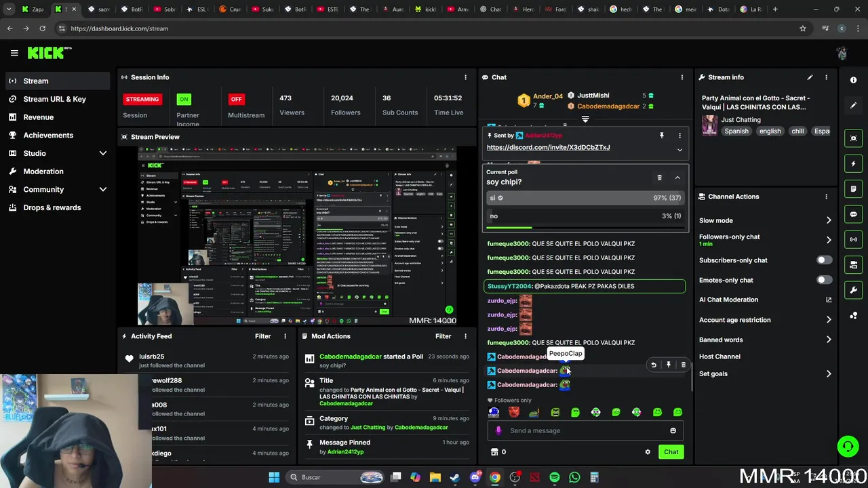Click the wrench icon in right sidebar
The width and height of the screenshot is (868, 488).
[x=853, y=290]
